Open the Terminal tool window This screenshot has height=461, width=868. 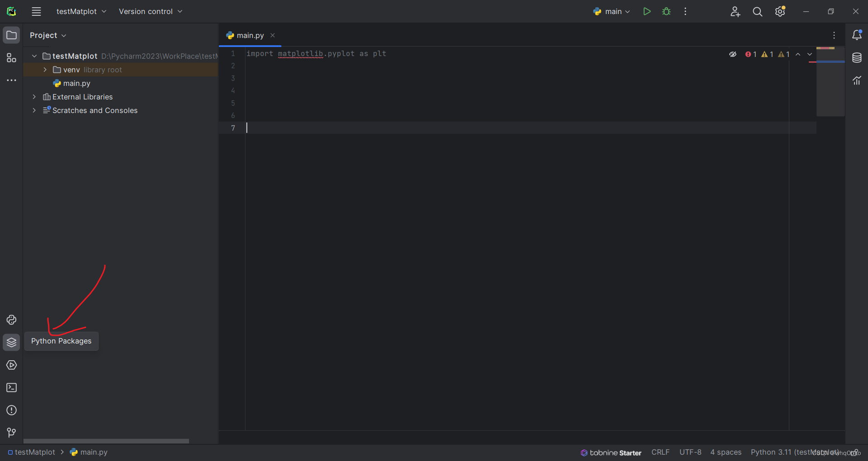pyautogui.click(x=11, y=388)
